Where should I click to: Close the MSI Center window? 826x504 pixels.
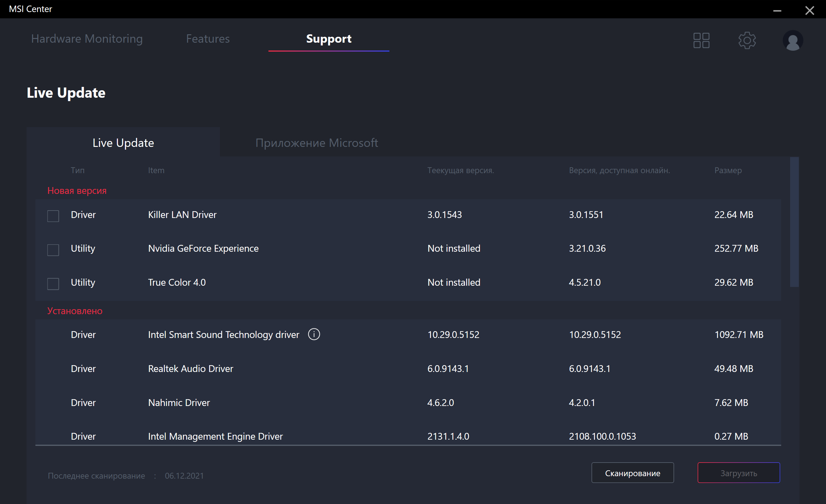click(809, 11)
